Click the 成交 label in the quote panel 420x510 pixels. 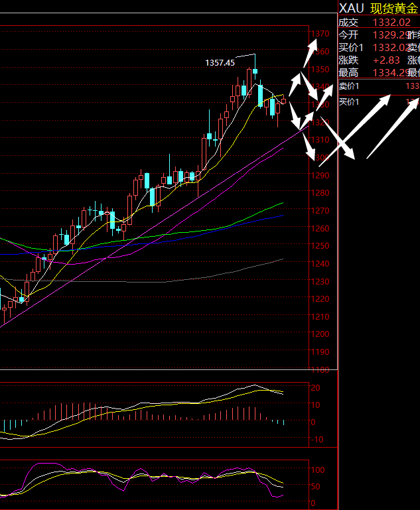(x=348, y=23)
